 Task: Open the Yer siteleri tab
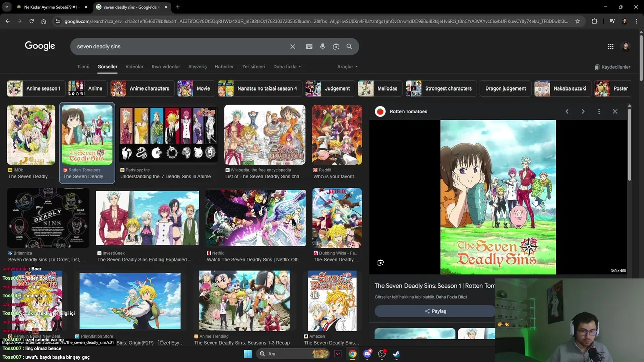pos(254,67)
